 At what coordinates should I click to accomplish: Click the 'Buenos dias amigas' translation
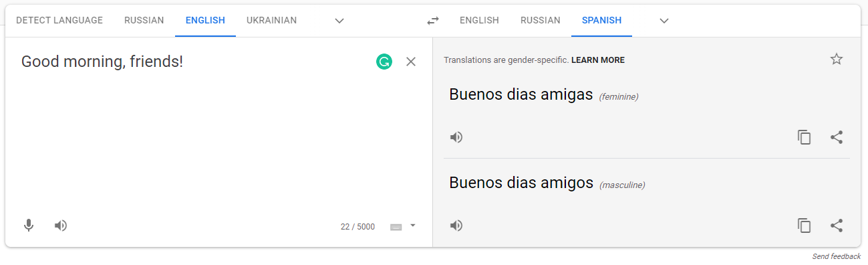[521, 94]
